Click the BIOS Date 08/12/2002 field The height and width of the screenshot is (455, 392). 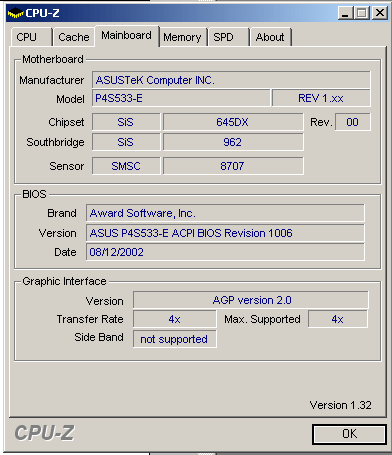pos(225,252)
